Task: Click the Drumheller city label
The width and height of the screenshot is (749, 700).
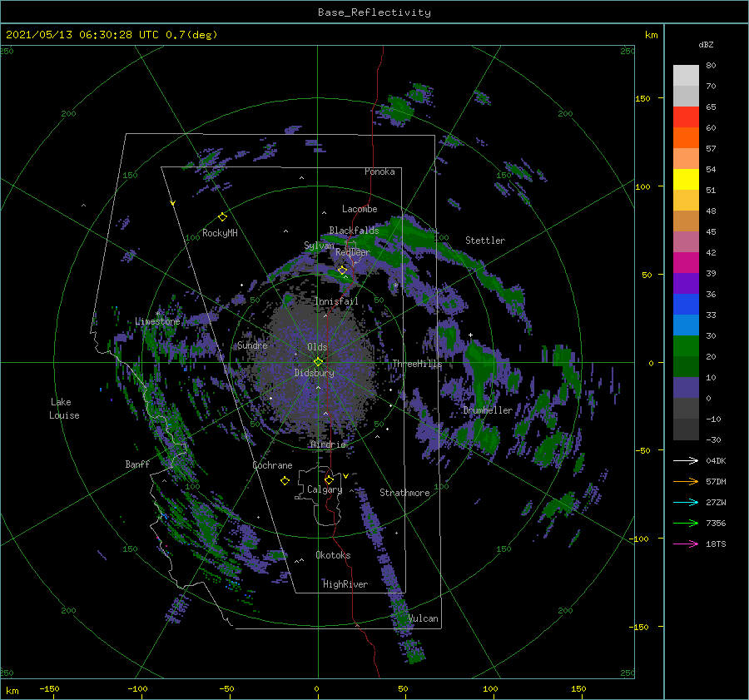Action: (x=488, y=410)
